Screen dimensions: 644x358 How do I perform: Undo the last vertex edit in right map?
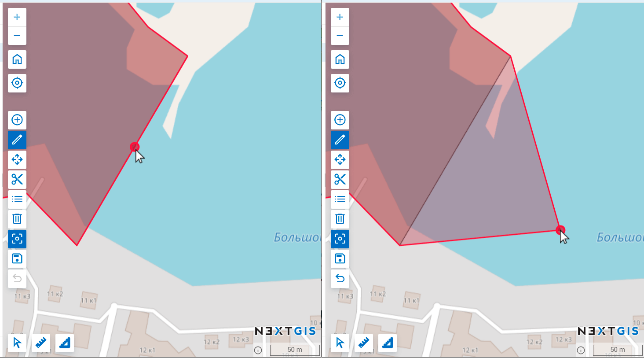point(340,278)
